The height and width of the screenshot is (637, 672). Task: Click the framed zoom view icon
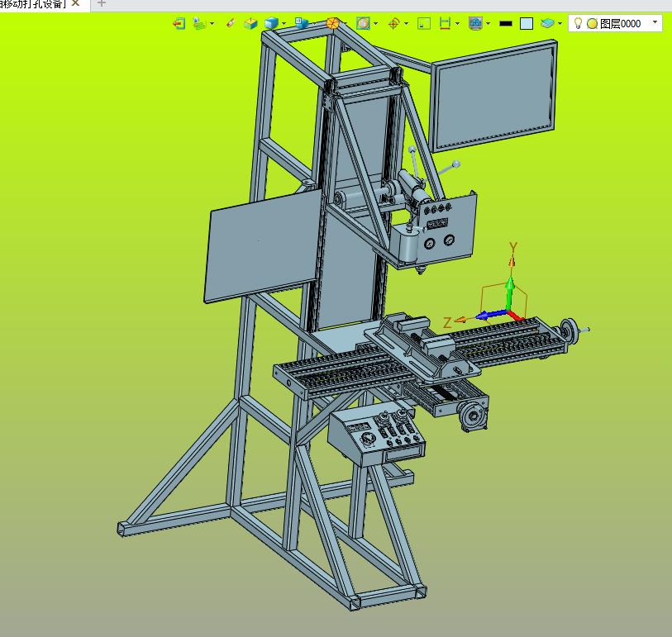pyautogui.click(x=363, y=23)
